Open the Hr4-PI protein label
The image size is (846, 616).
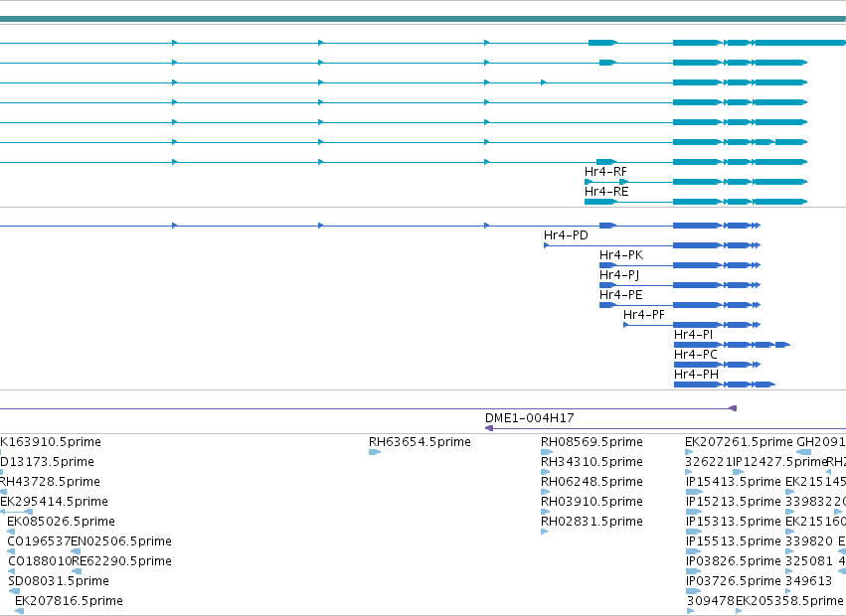[693, 335]
